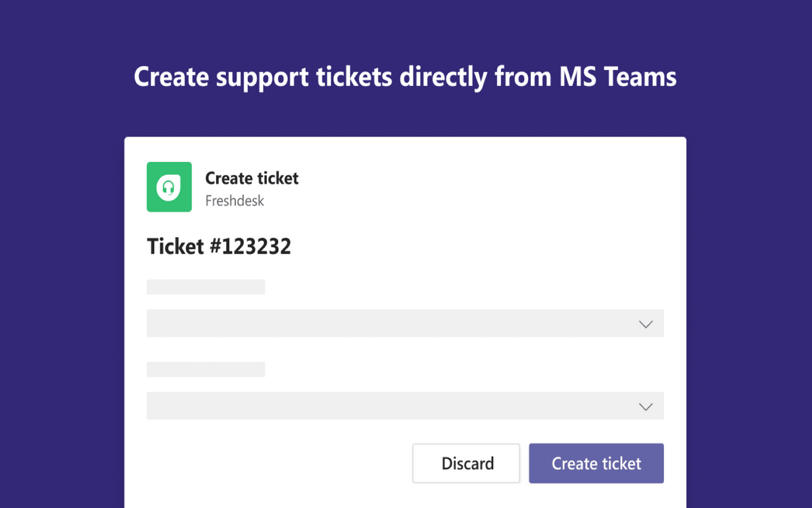This screenshot has width=812, height=508.
Task: Discard the ticket draft
Action: pos(466,463)
